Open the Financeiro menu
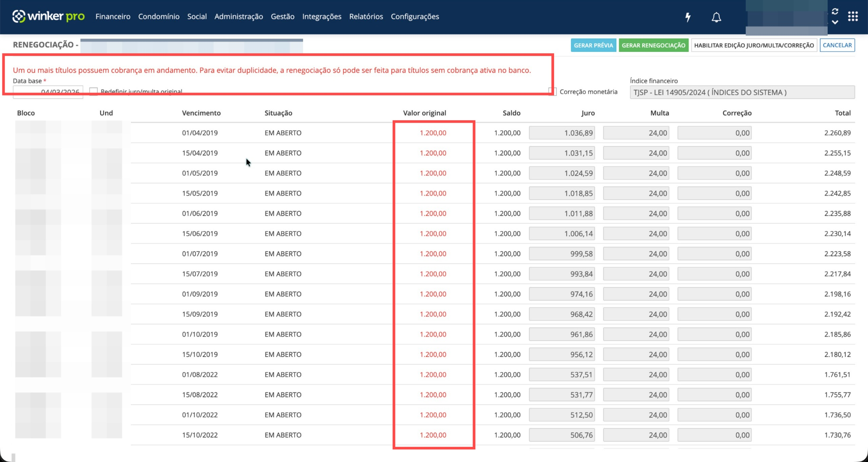Image resolution: width=868 pixels, height=462 pixels. click(x=113, y=17)
